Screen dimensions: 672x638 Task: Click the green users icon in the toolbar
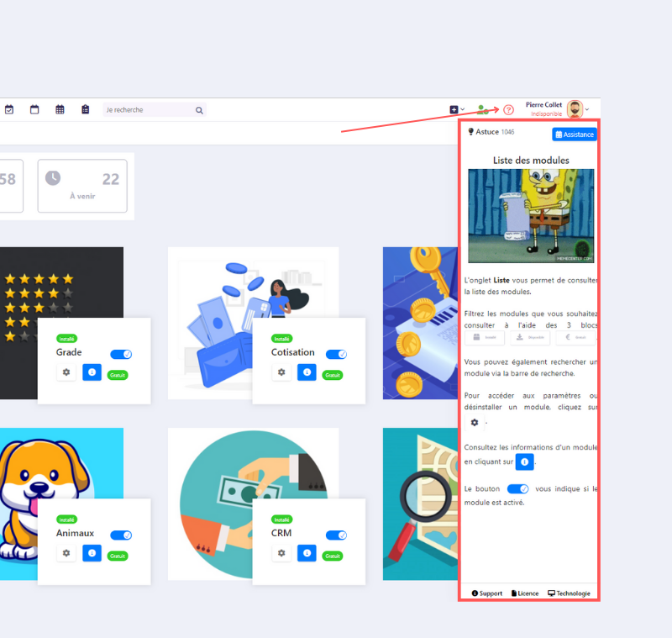click(482, 110)
